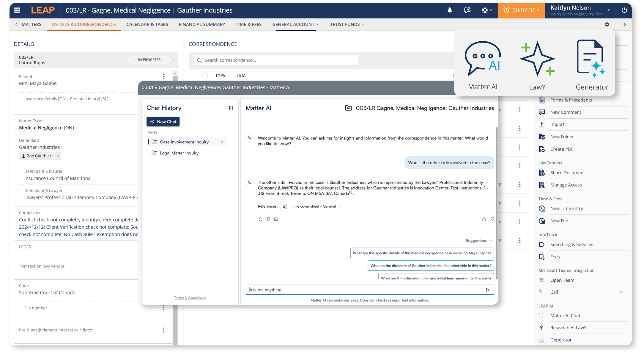The width and height of the screenshot is (644, 357).
Task: Click the notifications bell icon
Action: (450, 10)
